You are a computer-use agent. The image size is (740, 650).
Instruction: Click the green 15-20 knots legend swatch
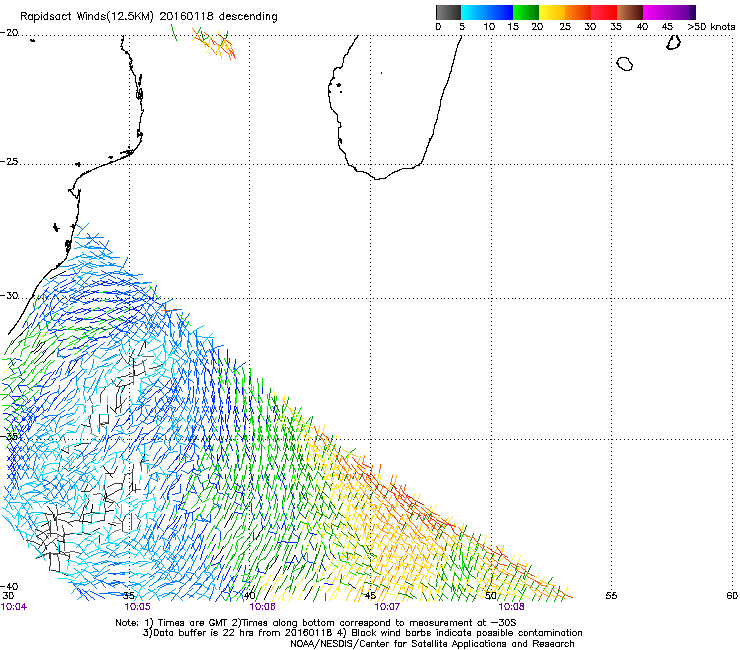tap(526, 12)
